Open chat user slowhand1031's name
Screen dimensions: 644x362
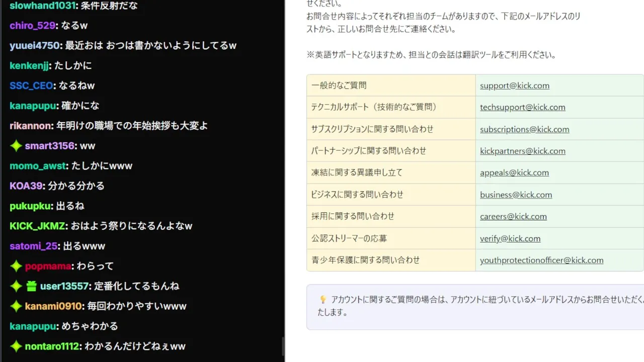pyautogui.click(x=42, y=6)
